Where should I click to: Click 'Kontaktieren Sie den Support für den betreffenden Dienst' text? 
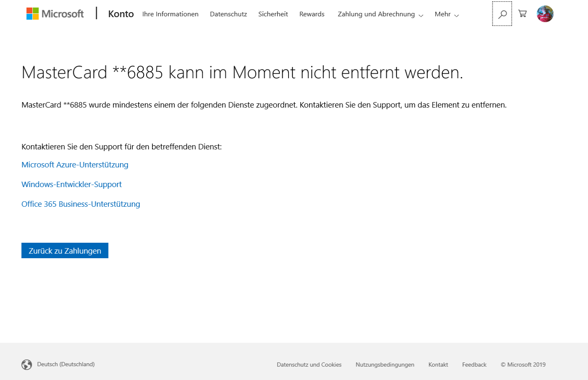point(121,147)
